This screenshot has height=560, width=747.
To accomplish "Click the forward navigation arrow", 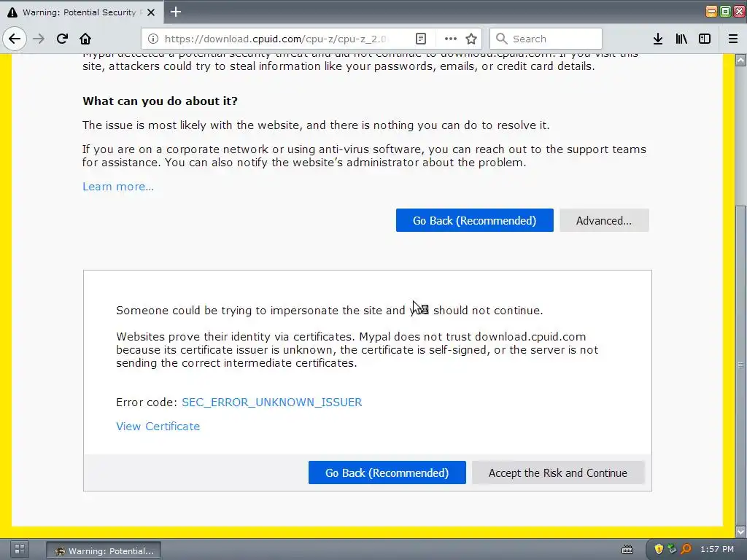I will click(39, 39).
